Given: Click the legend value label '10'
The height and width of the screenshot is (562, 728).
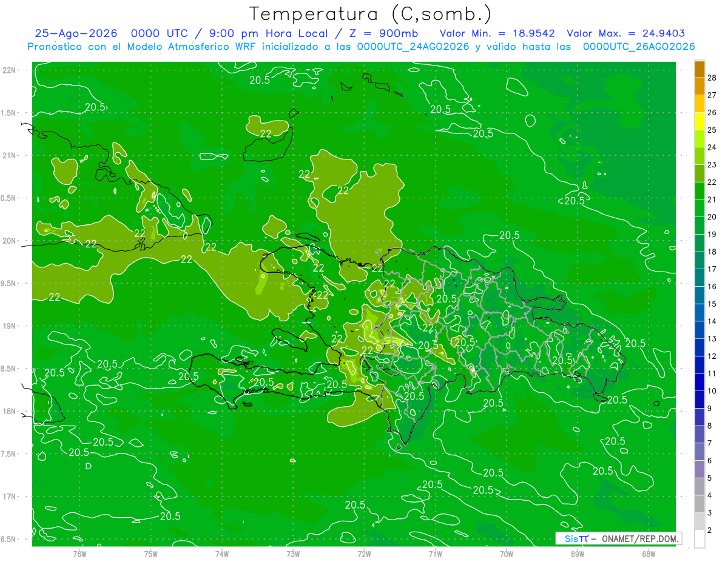Looking at the screenshot, I should click(712, 391).
